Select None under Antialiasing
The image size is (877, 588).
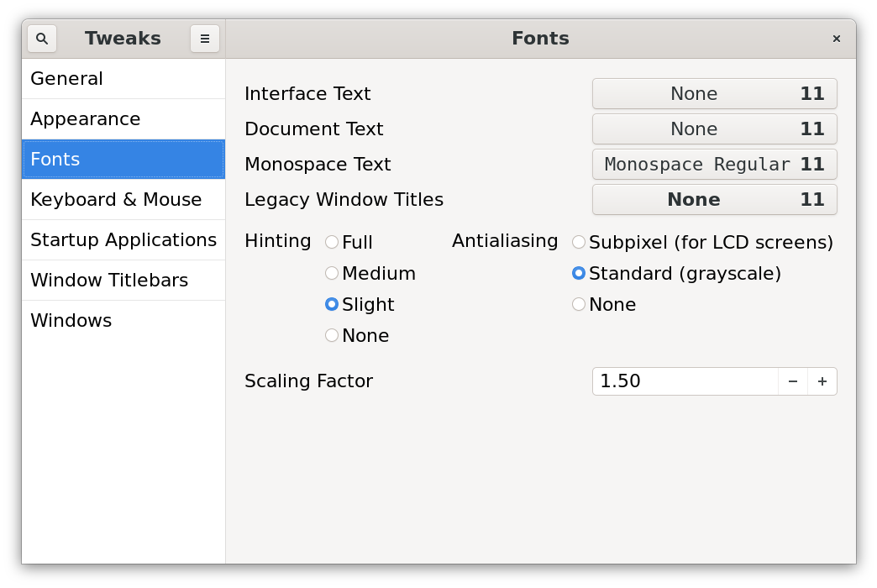tap(579, 304)
